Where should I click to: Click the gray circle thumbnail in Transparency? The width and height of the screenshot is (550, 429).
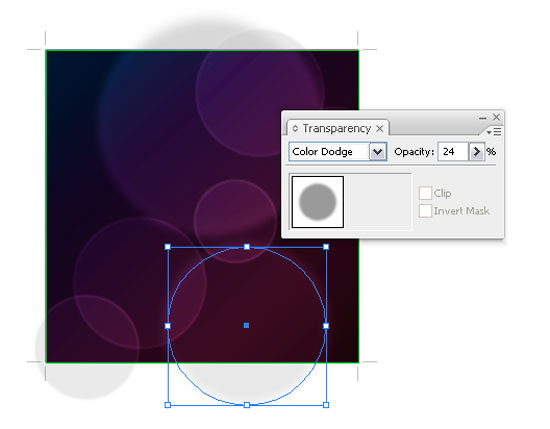point(318,202)
